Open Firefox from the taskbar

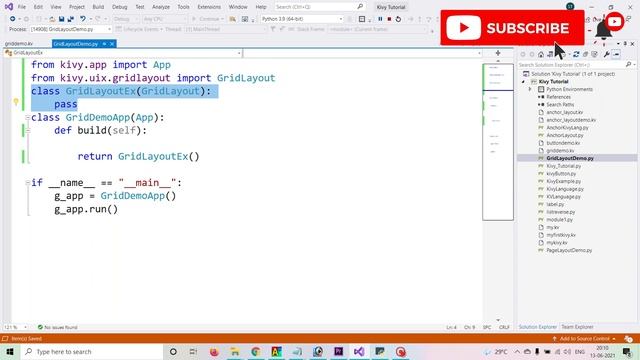coord(214,351)
